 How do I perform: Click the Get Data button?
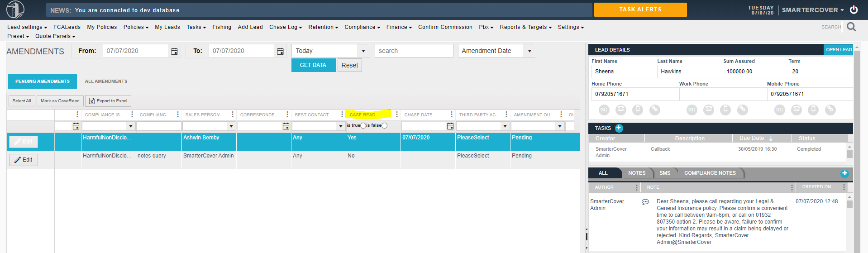313,65
